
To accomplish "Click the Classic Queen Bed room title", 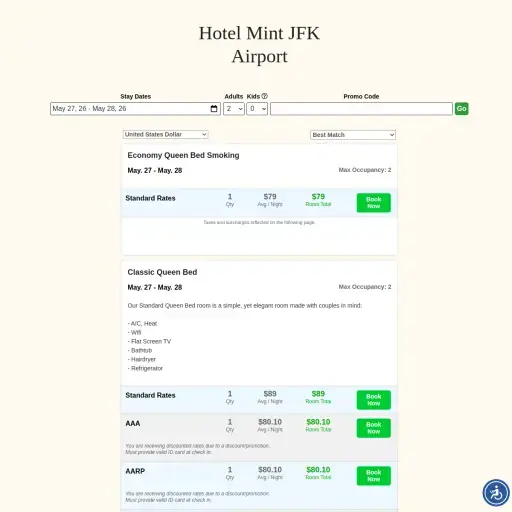I will coord(162,272).
